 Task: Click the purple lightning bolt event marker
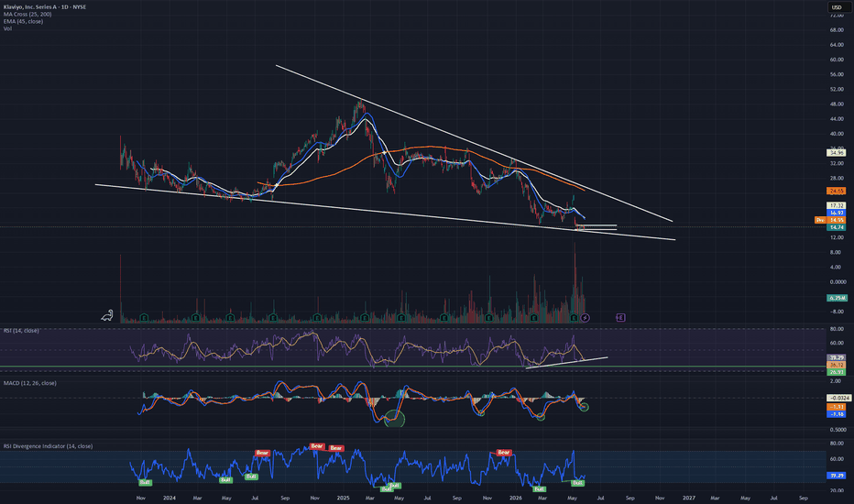585,318
